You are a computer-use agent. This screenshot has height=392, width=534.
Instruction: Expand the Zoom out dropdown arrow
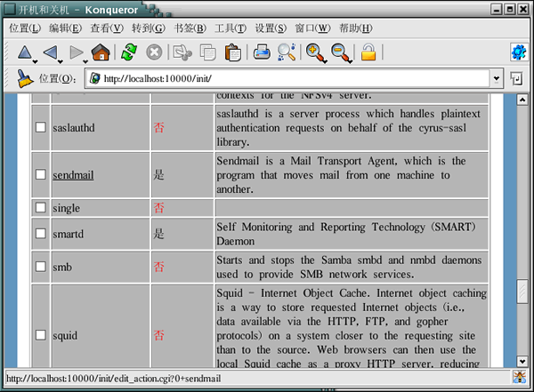click(351, 61)
